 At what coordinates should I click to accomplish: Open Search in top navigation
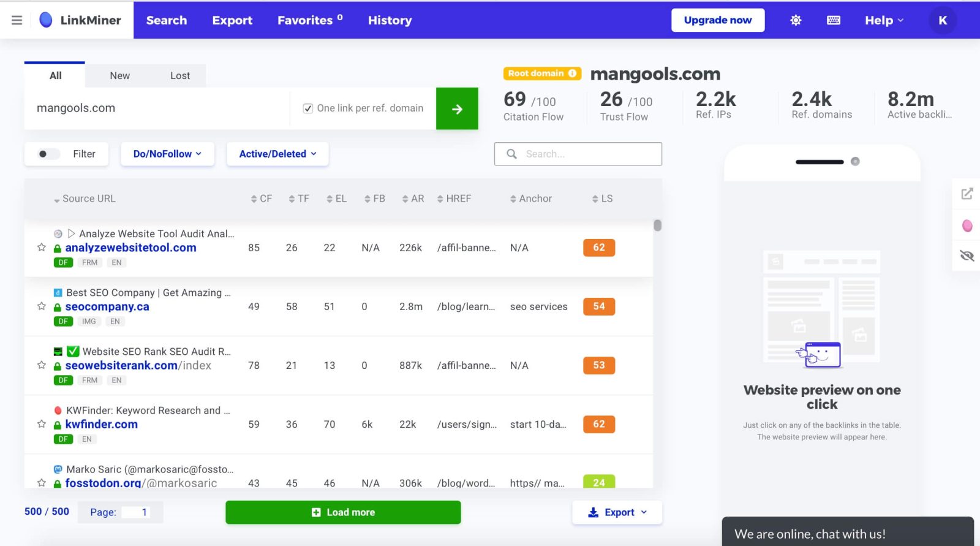pos(167,20)
